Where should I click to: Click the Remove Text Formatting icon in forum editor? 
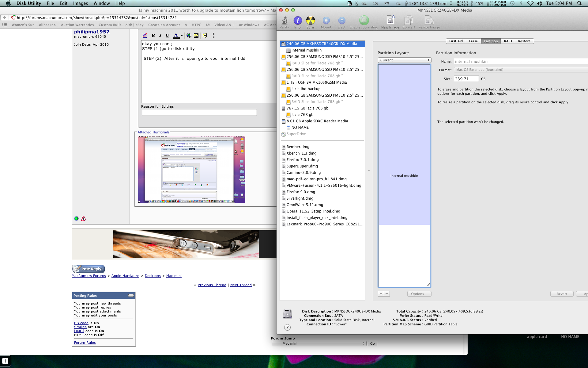[x=145, y=36]
